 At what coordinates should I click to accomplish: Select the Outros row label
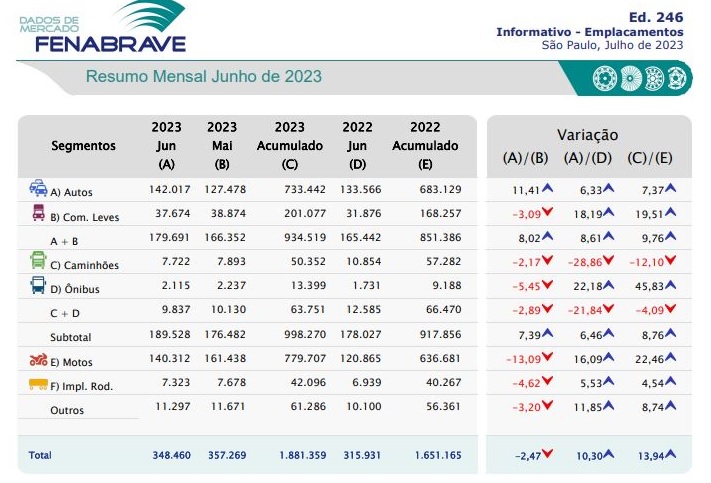click(x=67, y=410)
